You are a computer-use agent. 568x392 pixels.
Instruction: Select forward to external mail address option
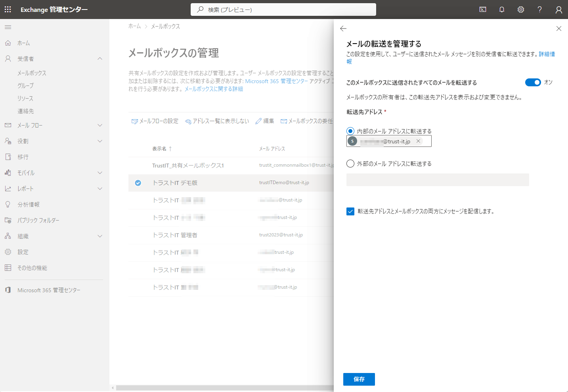coord(350,164)
